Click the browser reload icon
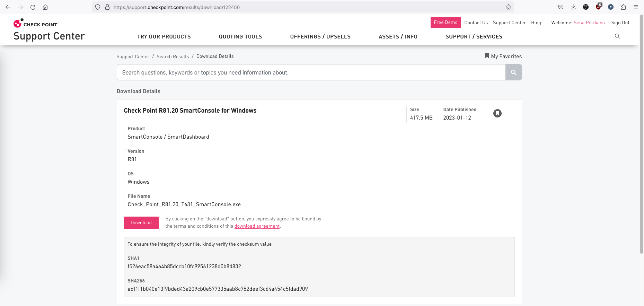 (33, 7)
